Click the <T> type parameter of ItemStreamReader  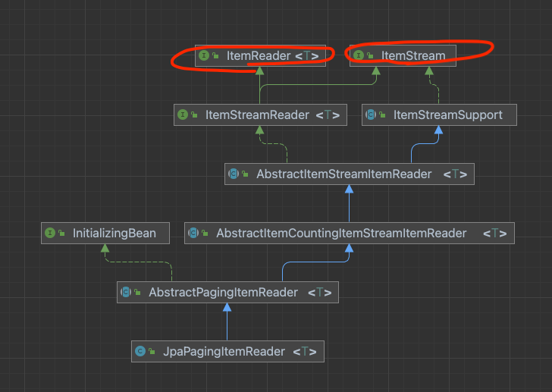pyautogui.click(x=328, y=115)
